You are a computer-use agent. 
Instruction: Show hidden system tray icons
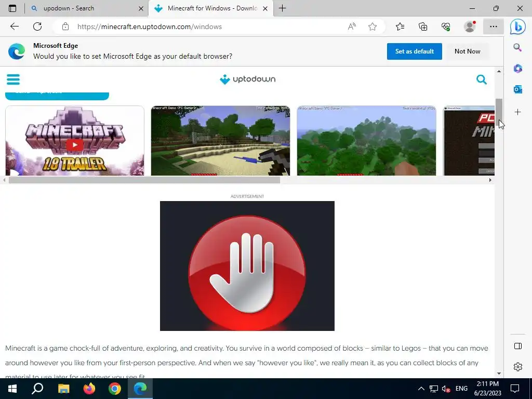tap(421, 389)
